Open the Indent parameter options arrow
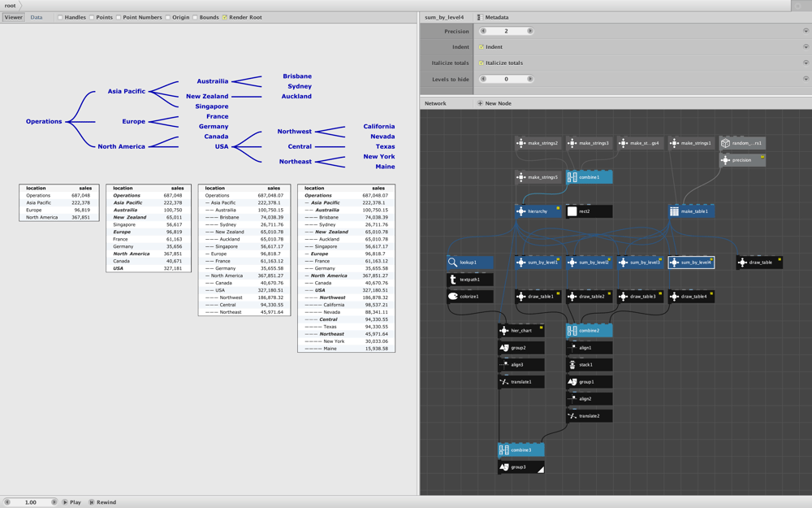 806,47
